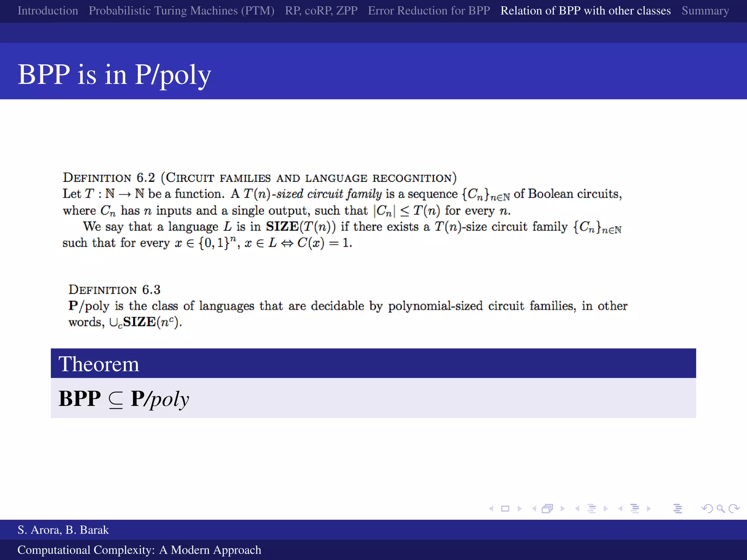
Task: Go to next frame arrow
Action: 563,509
